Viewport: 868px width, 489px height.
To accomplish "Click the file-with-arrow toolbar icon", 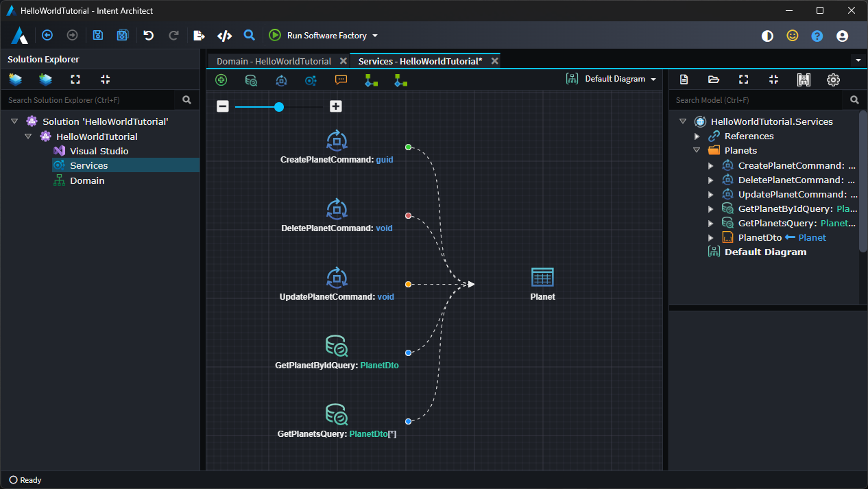I will [x=199, y=36].
